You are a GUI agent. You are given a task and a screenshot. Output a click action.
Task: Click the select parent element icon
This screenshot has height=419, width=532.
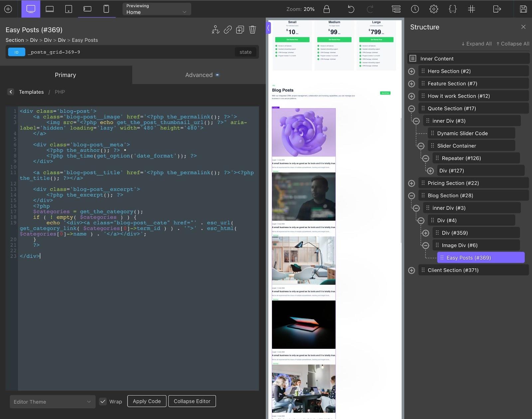pos(215,30)
